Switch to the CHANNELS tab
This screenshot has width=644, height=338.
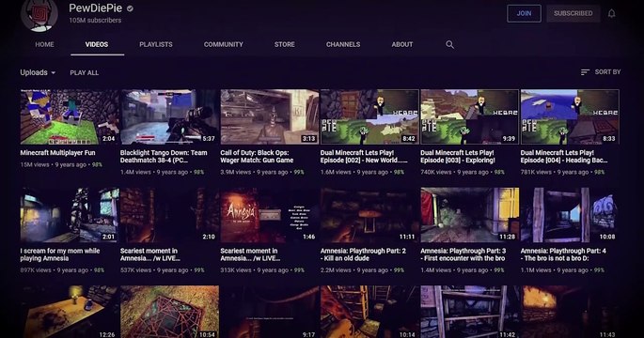[343, 44]
